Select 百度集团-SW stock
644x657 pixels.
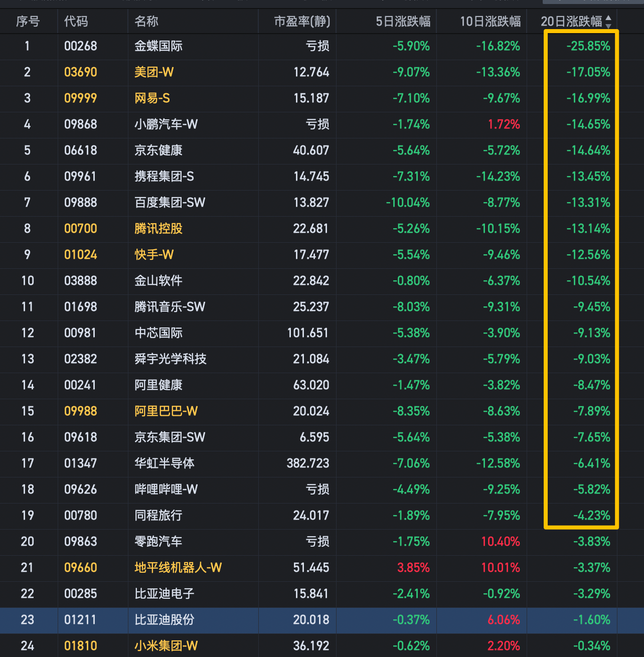pos(170,203)
